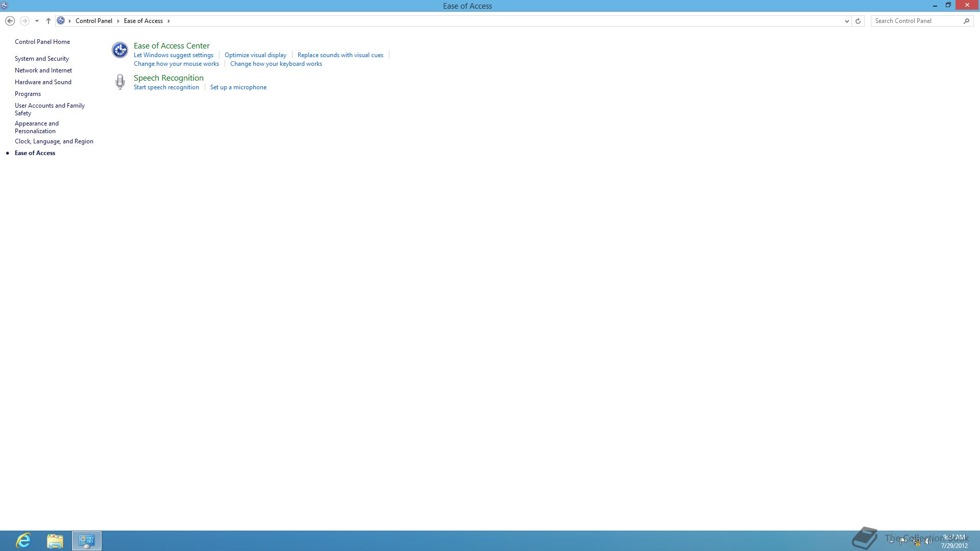Open Internet Explorer from the taskbar
The width and height of the screenshot is (980, 551).
(23, 540)
